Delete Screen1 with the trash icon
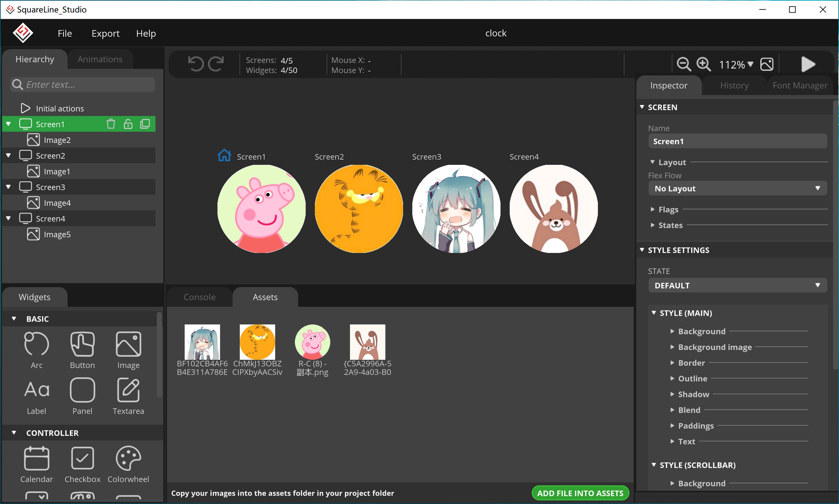Screen dimensions: 839x504 [111, 124]
